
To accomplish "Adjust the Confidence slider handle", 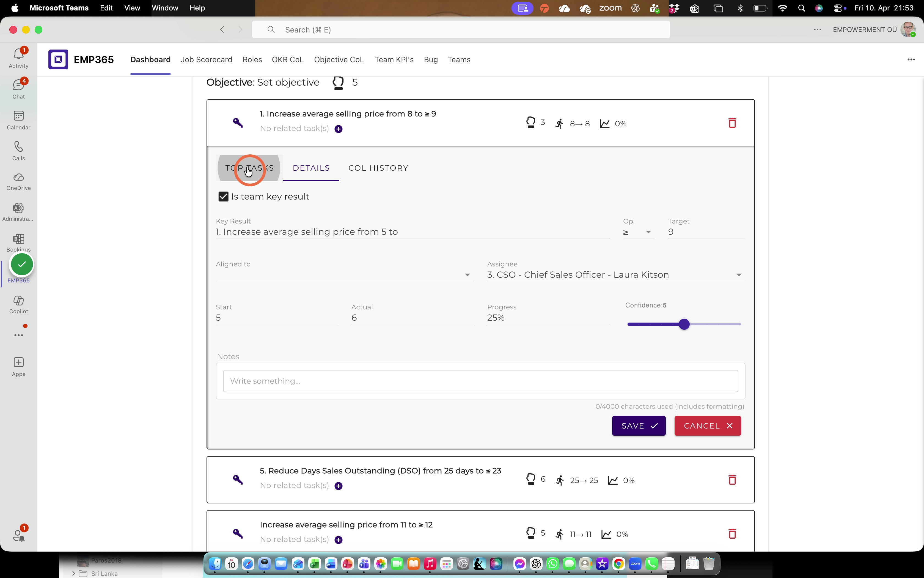I will coord(684,324).
